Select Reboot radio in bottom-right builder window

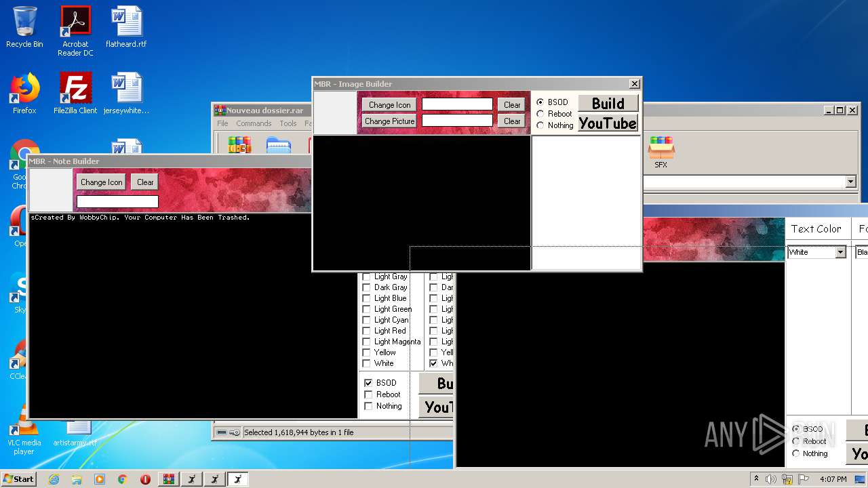[796, 441]
